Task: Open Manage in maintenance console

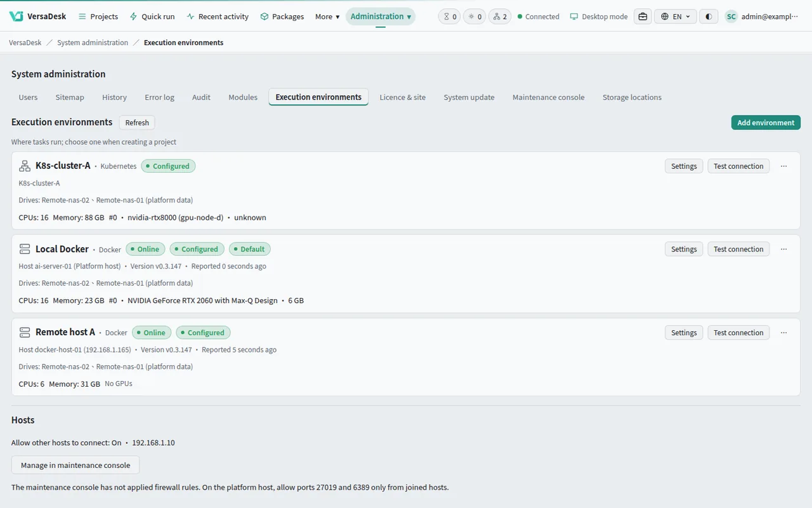Action: 75,465
